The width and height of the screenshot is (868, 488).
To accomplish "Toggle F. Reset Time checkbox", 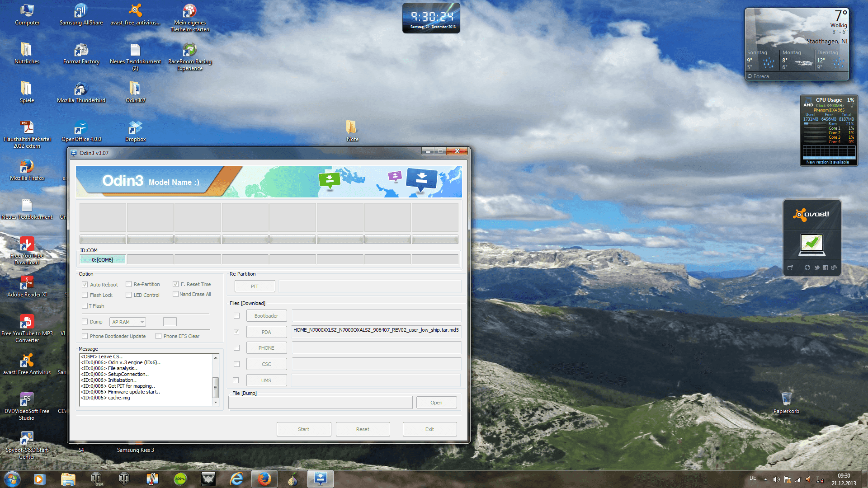I will (x=175, y=284).
